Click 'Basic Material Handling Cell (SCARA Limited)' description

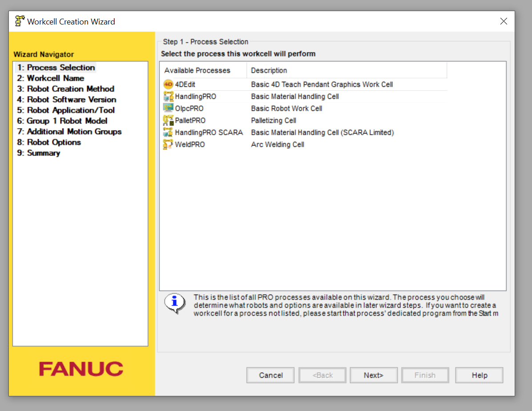pyautogui.click(x=322, y=133)
